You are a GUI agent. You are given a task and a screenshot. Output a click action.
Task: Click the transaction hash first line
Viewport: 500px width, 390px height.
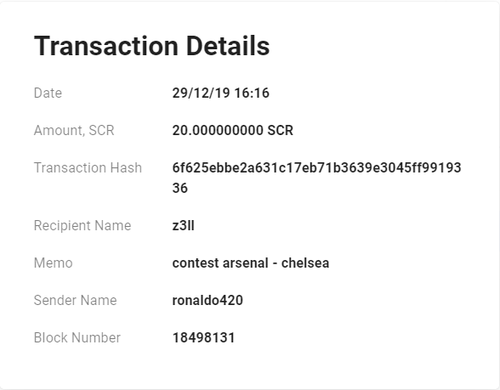tap(317, 168)
